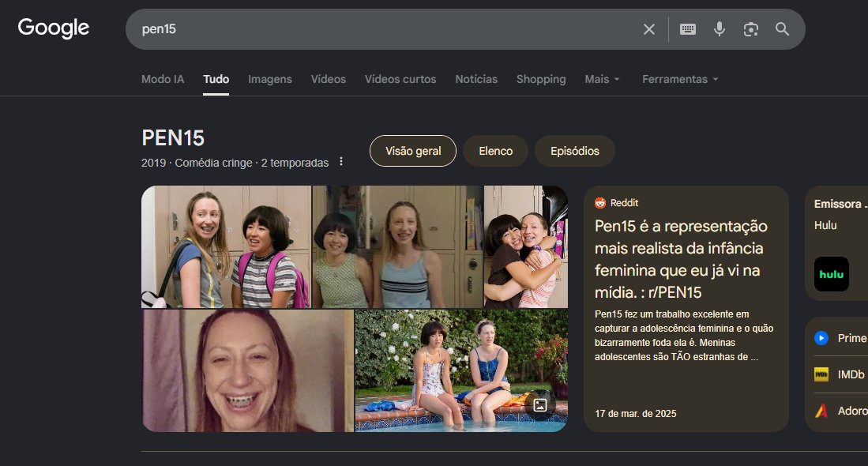Open the Ferramentas tools dropdown
Viewport: 868px width, 466px height.
680,79
